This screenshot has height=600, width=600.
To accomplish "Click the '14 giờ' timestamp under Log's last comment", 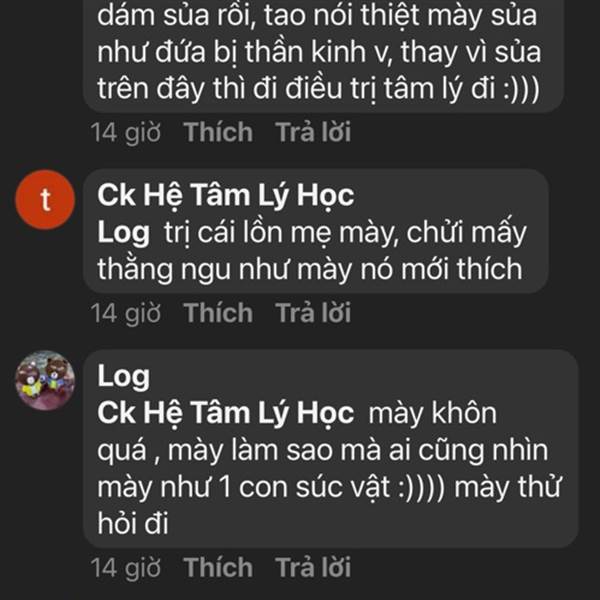I will click(126, 568).
